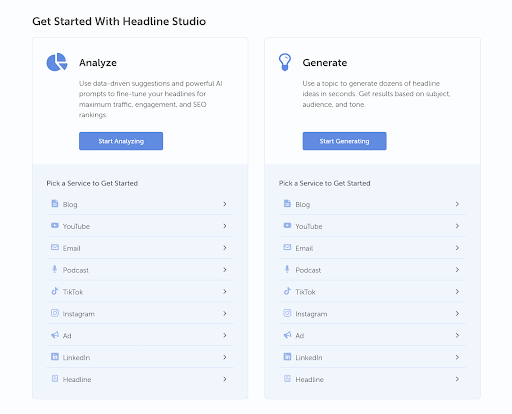Click the Generate lightbulb icon
This screenshot has width=512, height=414.
point(285,62)
